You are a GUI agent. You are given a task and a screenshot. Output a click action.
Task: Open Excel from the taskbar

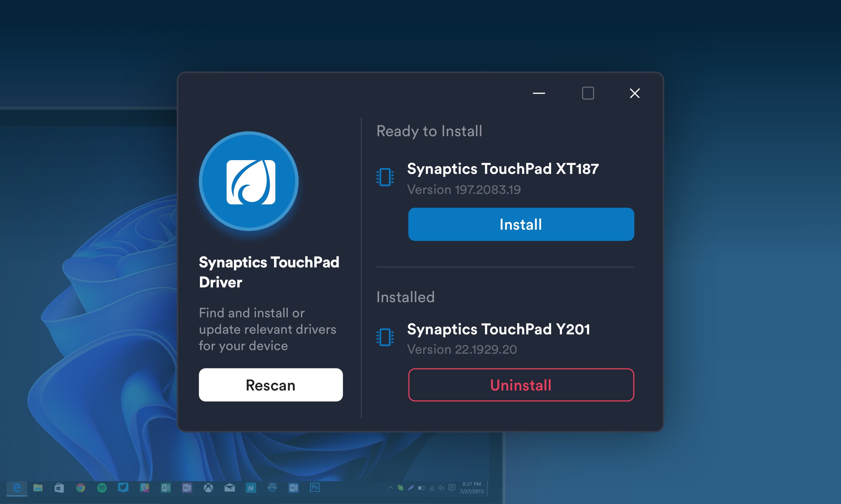[x=166, y=488]
